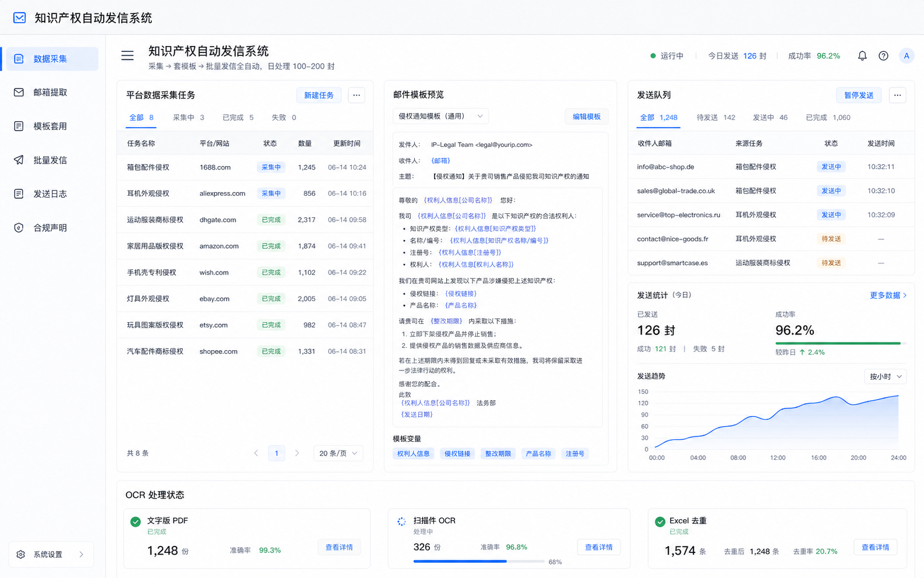The height and width of the screenshot is (578, 924).
Task: Open the user avatar A
Action: 906,56
